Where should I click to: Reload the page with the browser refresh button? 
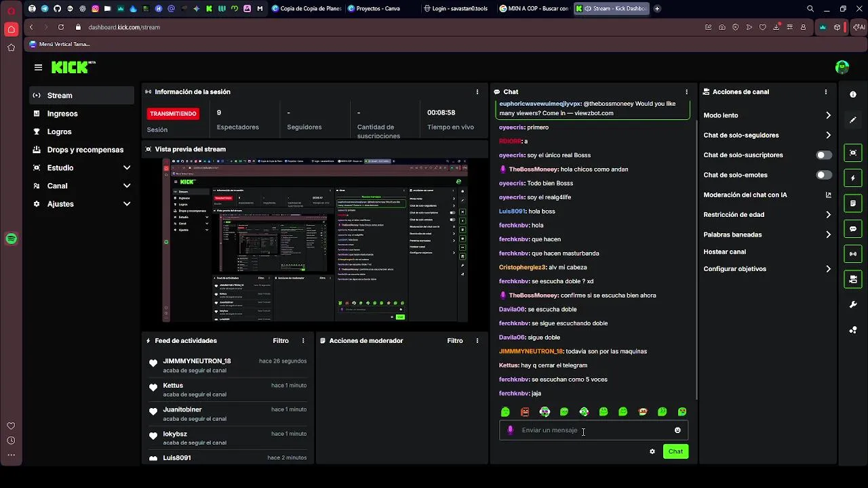pyautogui.click(x=61, y=27)
